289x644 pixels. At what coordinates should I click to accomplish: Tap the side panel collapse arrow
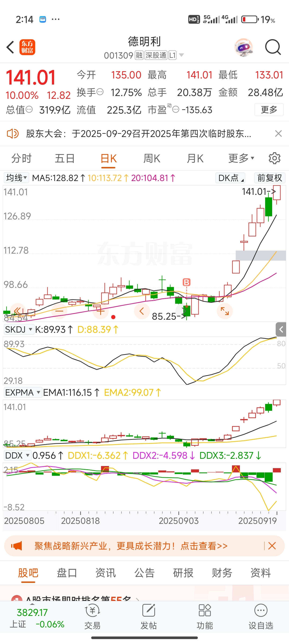click(281, 329)
